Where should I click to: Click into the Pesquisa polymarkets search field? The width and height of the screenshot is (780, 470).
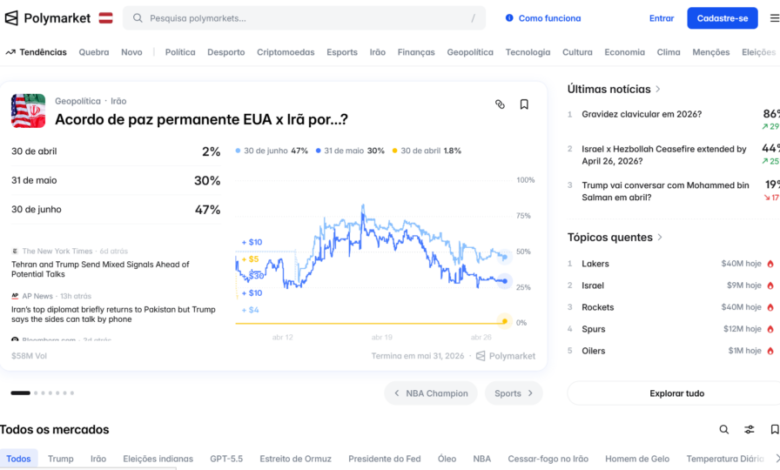[x=300, y=18]
